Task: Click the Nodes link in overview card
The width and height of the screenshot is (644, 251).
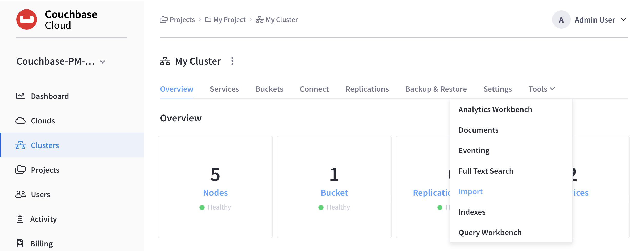Action: click(x=215, y=193)
